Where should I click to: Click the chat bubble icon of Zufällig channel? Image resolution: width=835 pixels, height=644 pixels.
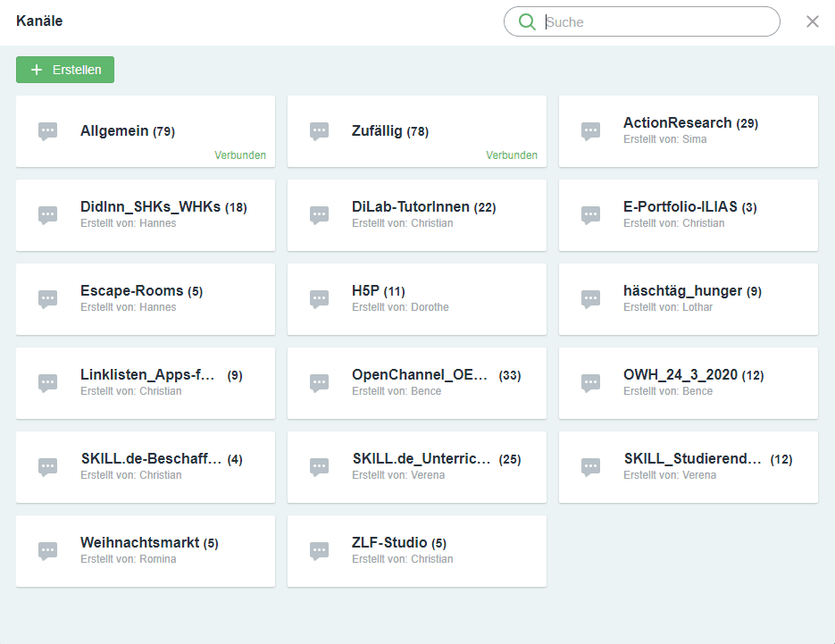[x=320, y=131]
